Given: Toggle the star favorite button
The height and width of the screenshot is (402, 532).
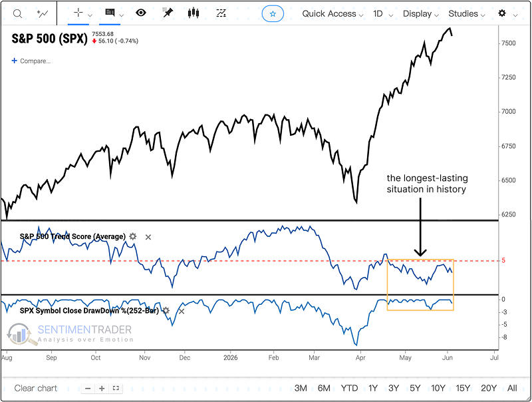Looking at the screenshot, I should (273, 14).
